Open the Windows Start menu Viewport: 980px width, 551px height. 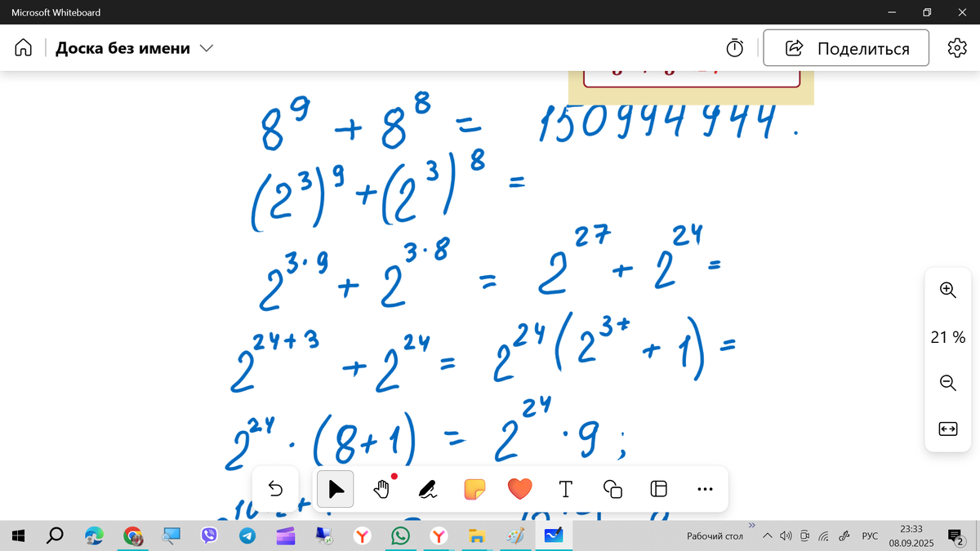point(20,535)
